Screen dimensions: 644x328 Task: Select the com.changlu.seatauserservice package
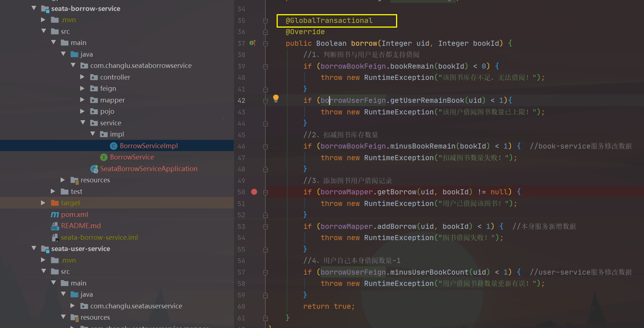tap(136, 306)
